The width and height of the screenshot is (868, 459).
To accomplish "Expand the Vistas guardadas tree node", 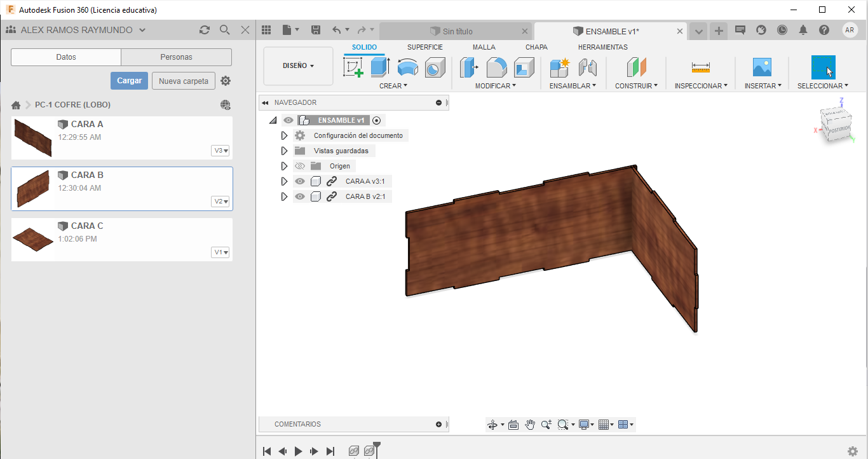I will coord(284,151).
